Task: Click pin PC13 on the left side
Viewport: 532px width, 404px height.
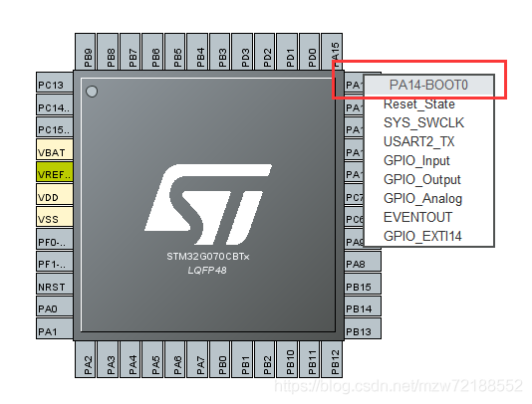Action: tap(55, 82)
